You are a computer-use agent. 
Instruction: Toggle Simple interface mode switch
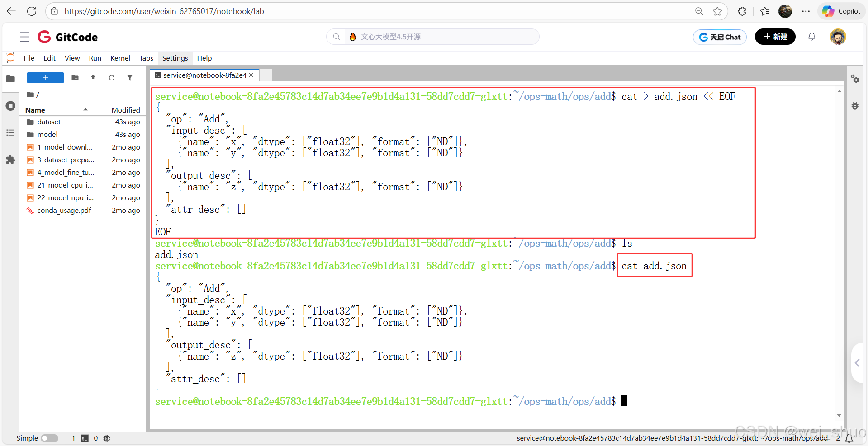50,438
